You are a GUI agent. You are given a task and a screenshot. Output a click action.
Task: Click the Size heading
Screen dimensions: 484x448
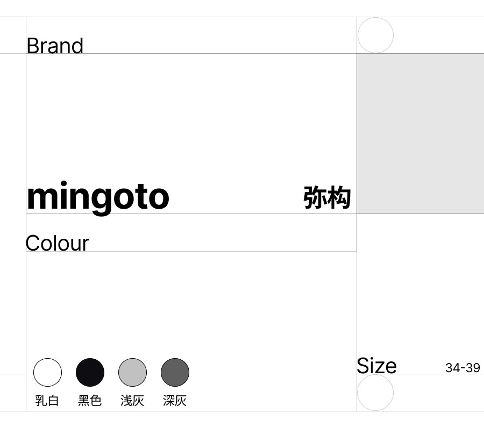point(376,366)
